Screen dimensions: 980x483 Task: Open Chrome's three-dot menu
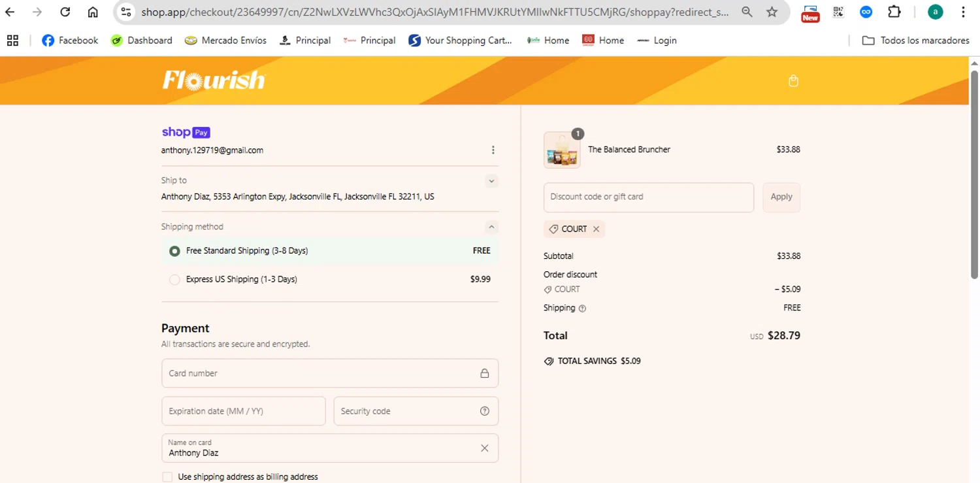(963, 12)
